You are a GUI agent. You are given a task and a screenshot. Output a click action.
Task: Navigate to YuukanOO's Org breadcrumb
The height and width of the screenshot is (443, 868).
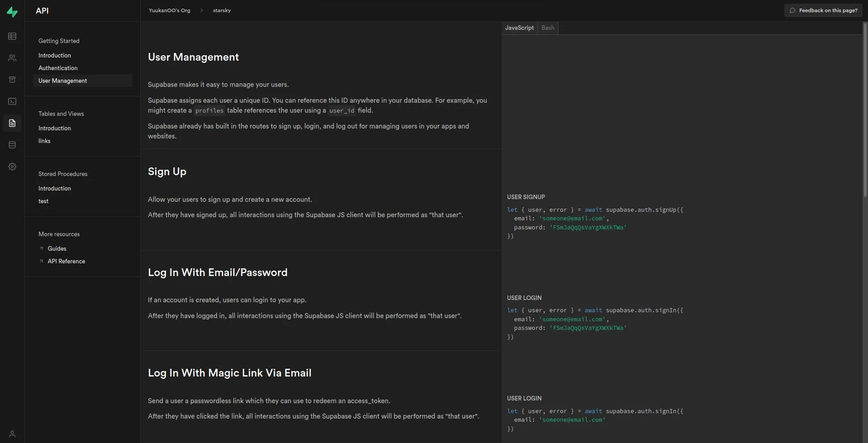click(169, 10)
